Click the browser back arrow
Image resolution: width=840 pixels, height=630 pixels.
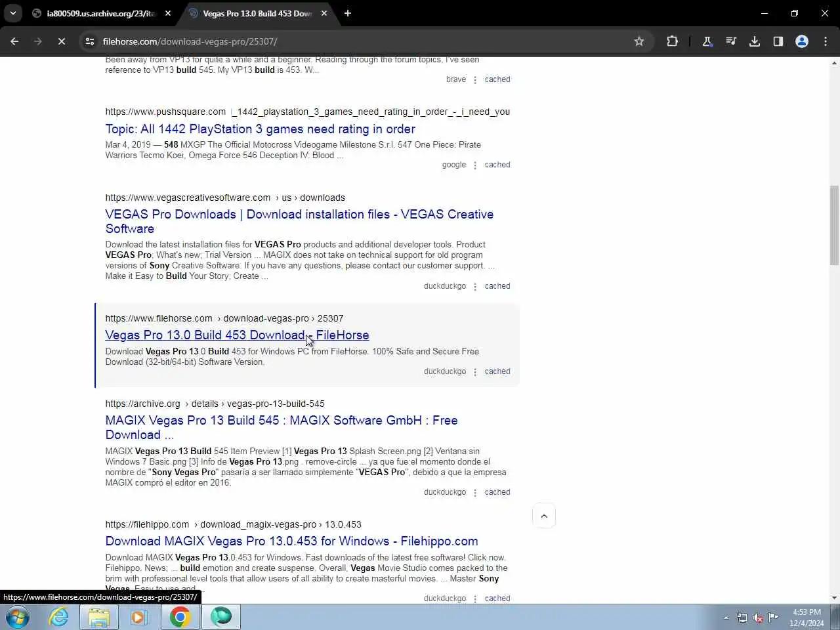pyautogui.click(x=14, y=41)
